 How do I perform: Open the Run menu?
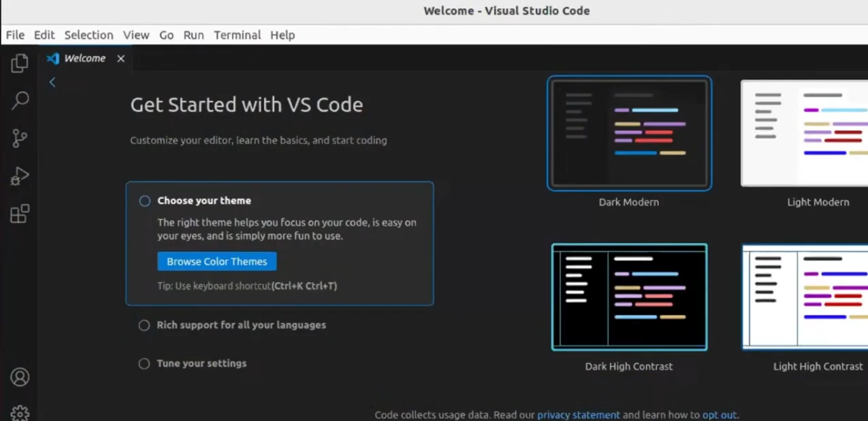[x=194, y=35]
